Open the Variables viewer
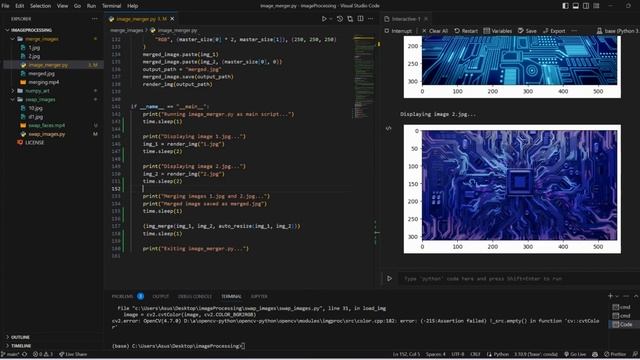The image size is (640, 360). 498,31
